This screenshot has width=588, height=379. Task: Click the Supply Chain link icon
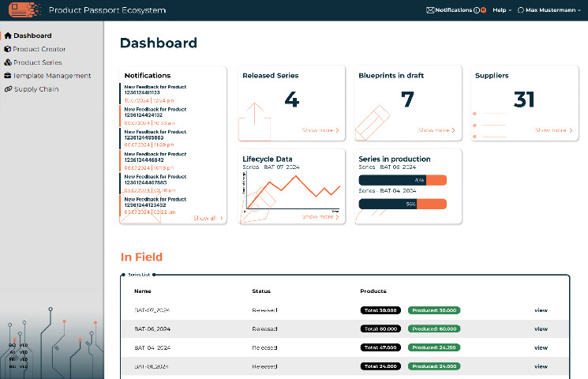click(8, 89)
